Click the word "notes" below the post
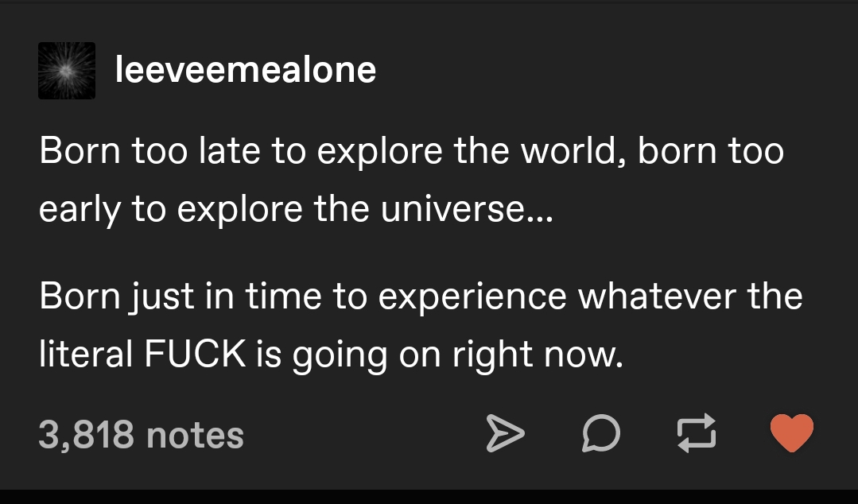Viewport: 858px width, 504px height. click(196, 435)
